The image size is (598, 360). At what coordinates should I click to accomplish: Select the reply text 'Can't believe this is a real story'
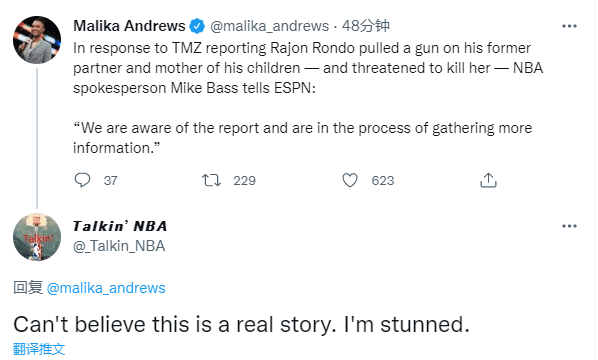[x=175, y=325]
